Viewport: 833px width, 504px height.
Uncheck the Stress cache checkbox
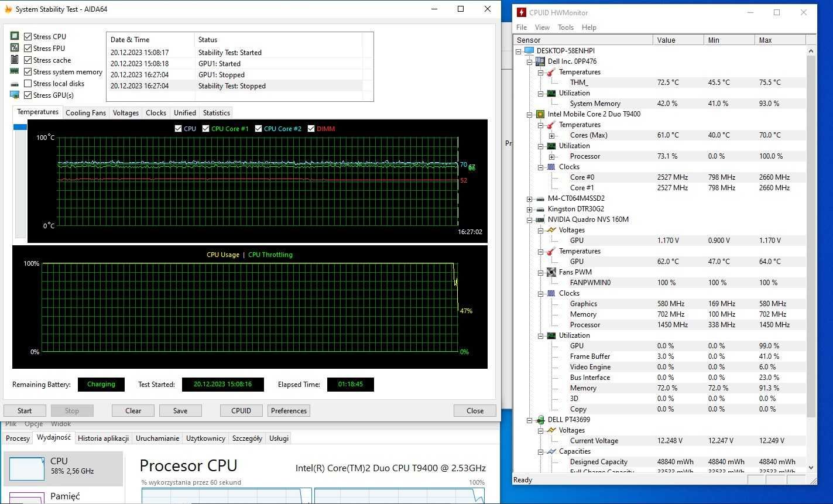tap(28, 60)
